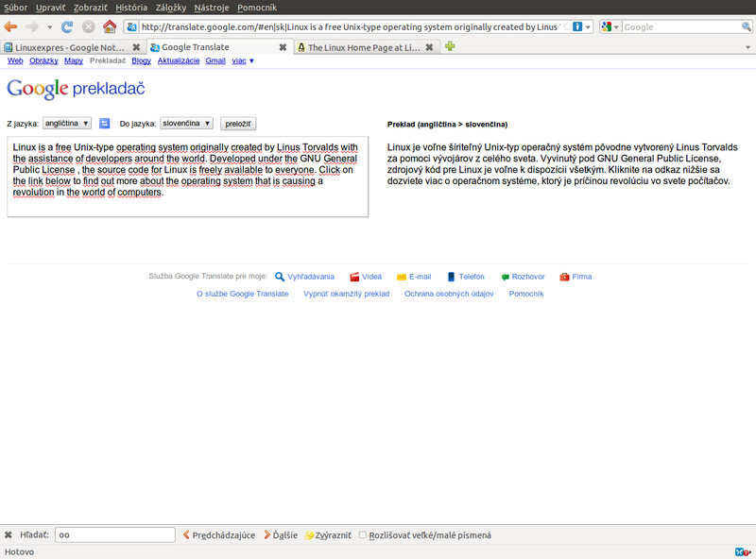The width and height of the screenshot is (756, 559).
Task: Click the Pomocník footer link
Action: 526,294
